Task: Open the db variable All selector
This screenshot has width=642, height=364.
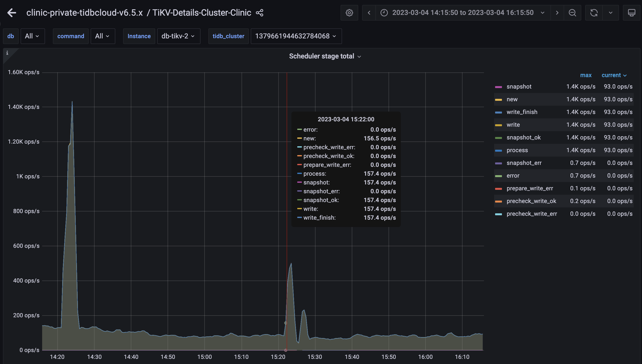Action: click(33, 36)
